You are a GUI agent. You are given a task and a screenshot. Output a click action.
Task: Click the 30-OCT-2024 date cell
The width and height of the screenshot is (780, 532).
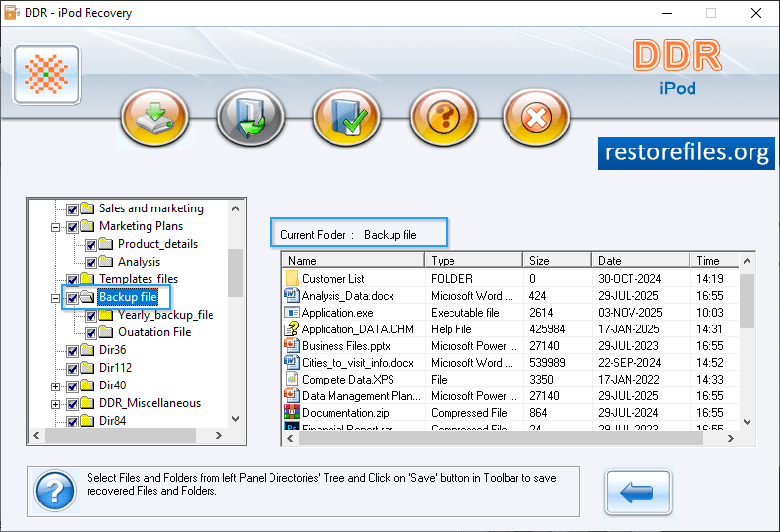(630, 279)
